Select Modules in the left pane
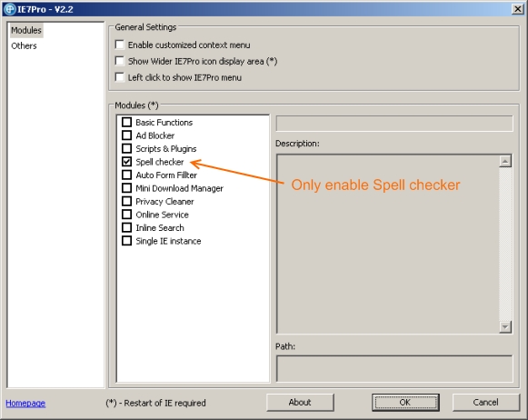 (26, 30)
